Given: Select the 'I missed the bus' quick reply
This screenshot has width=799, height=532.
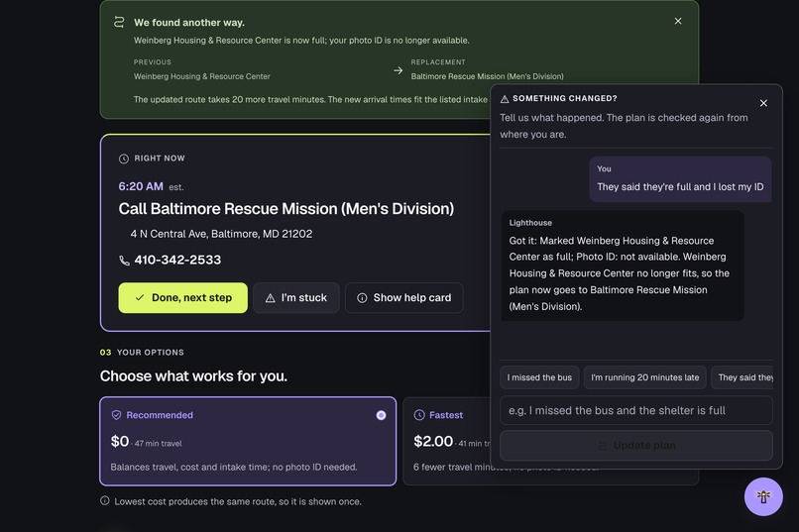Looking at the screenshot, I should [539, 377].
